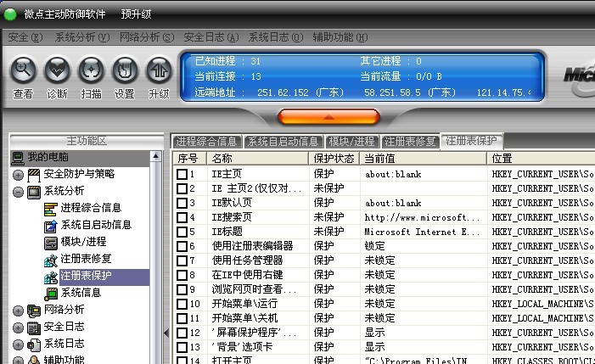Click the http://www.microsoft... value cell
595x364 pixels.
tap(422, 217)
